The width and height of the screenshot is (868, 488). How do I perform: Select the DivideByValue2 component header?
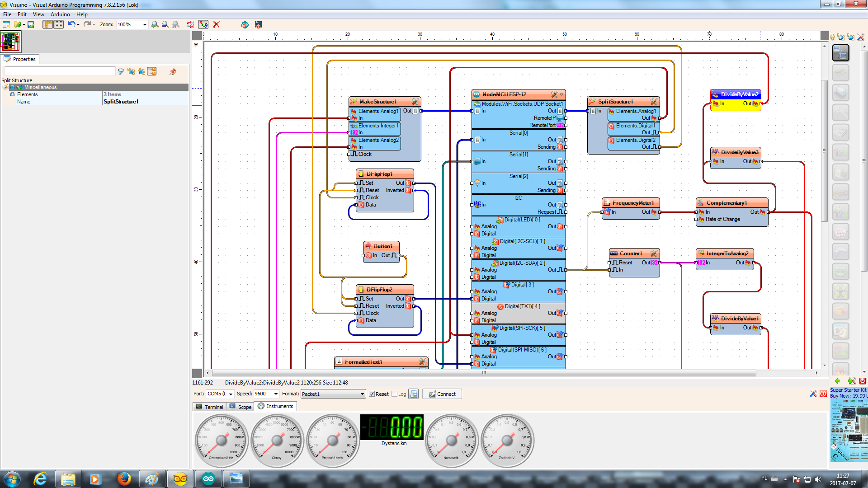[736, 94]
